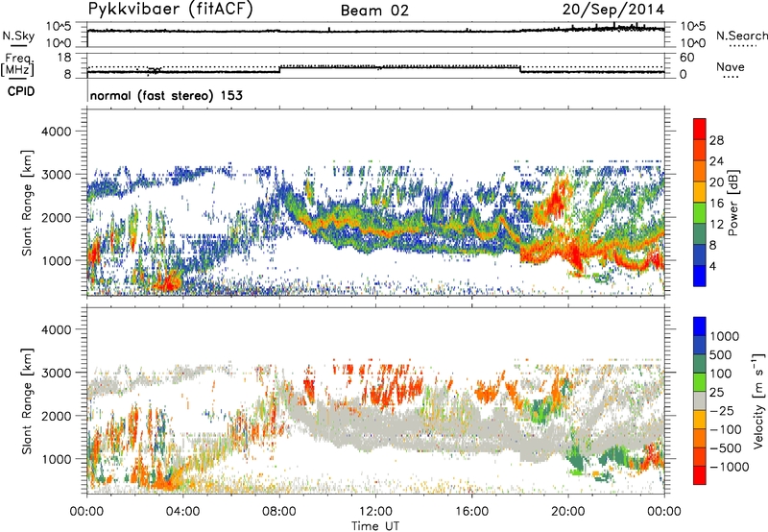Click "normal (fast stereo) 153" CPID text

[x=166, y=95]
